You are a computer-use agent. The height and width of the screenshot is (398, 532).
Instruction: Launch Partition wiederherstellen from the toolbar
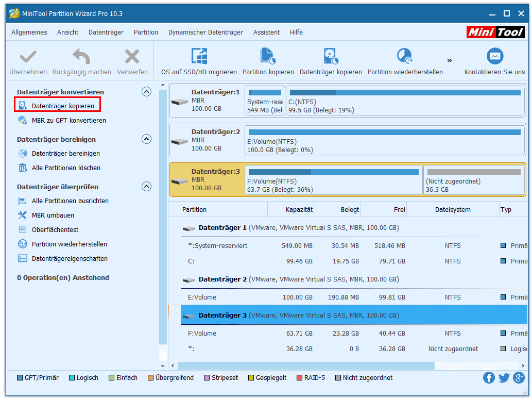click(405, 56)
